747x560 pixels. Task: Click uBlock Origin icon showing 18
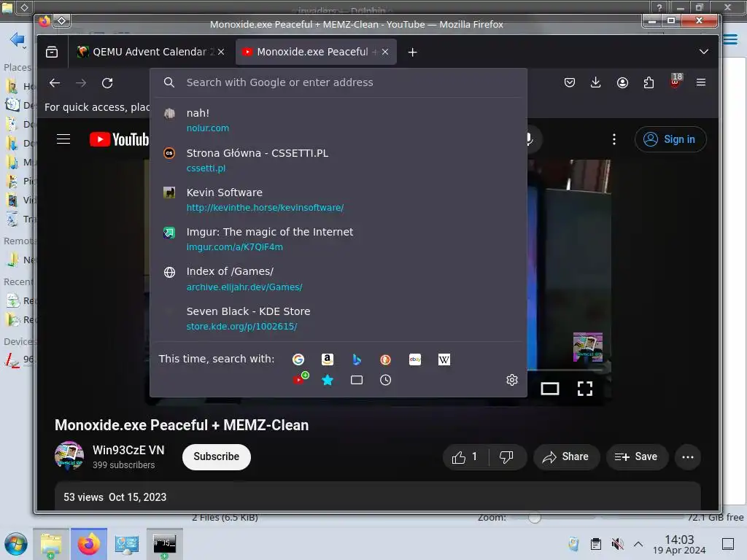[675, 82]
